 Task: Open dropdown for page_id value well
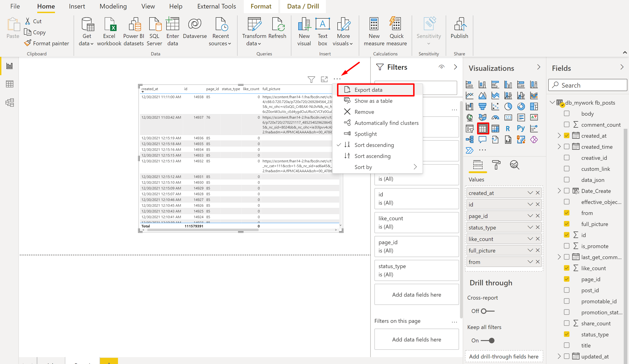[x=530, y=216]
